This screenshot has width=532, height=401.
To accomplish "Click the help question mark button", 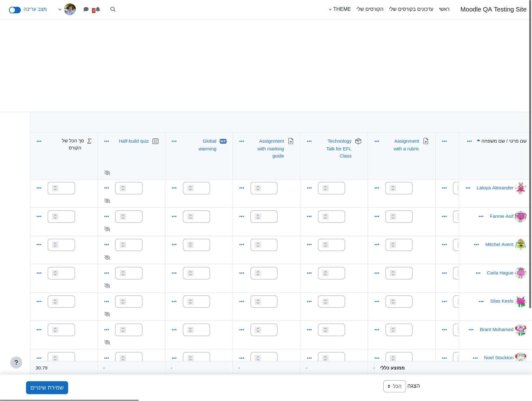I will tap(16, 362).
